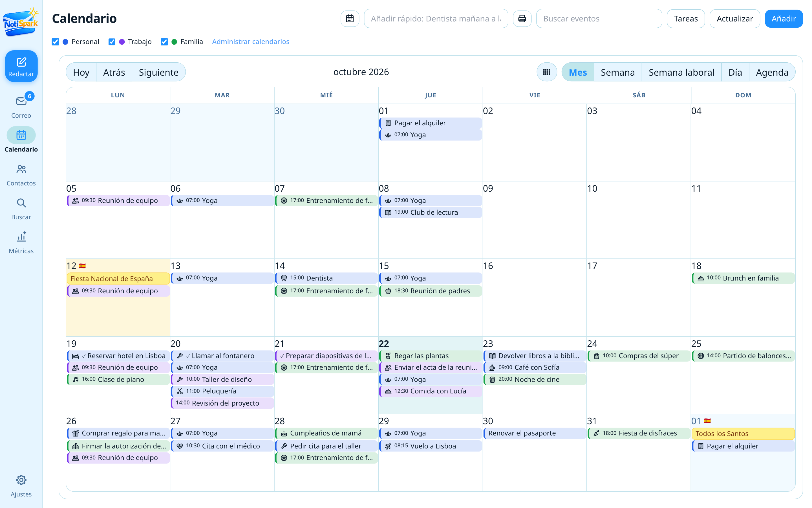Open Todos los Santos holiday event
812x508 pixels.
pyautogui.click(x=743, y=433)
